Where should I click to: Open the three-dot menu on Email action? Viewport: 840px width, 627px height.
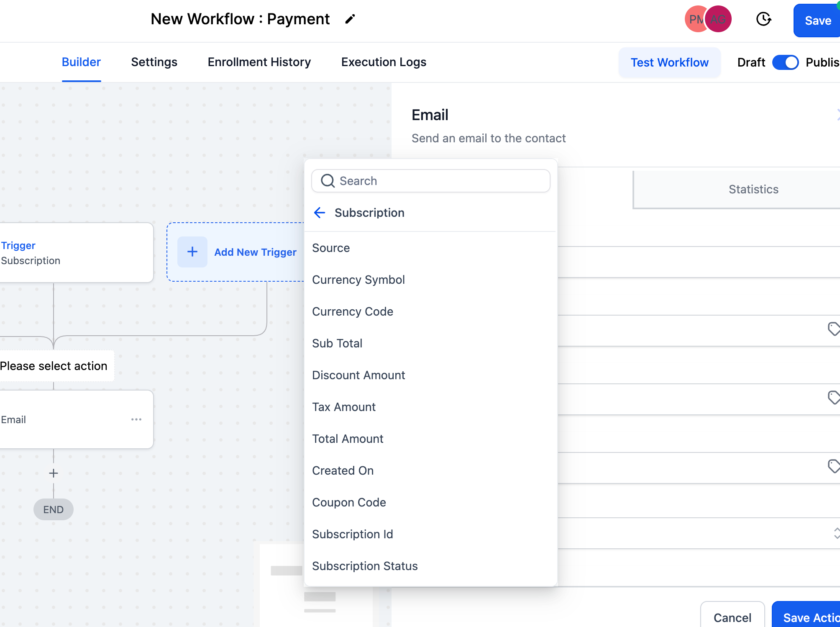click(136, 419)
